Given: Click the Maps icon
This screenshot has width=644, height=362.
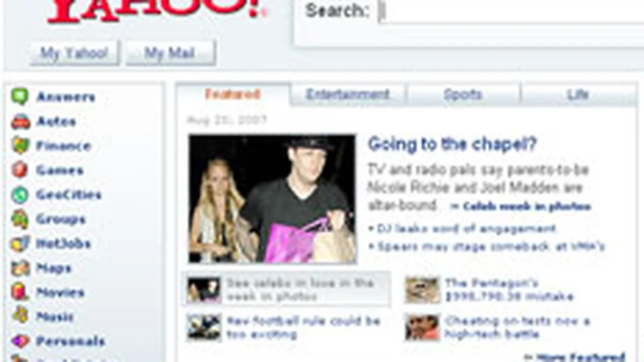Looking at the screenshot, I should click(x=20, y=268).
